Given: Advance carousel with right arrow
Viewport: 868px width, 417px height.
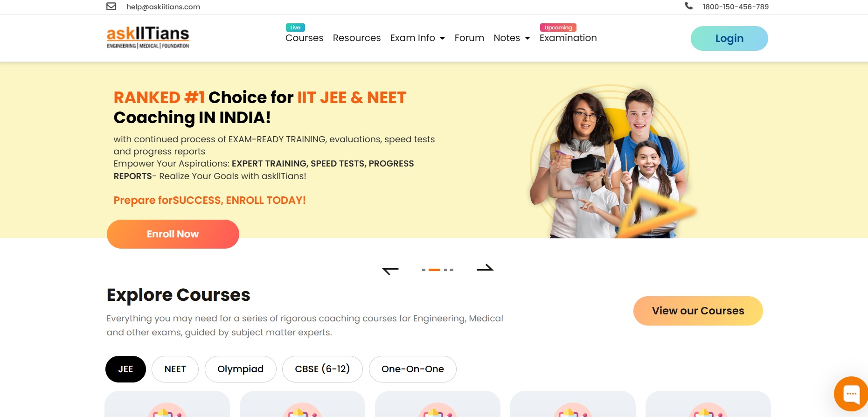Looking at the screenshot, I should point(485,268).
